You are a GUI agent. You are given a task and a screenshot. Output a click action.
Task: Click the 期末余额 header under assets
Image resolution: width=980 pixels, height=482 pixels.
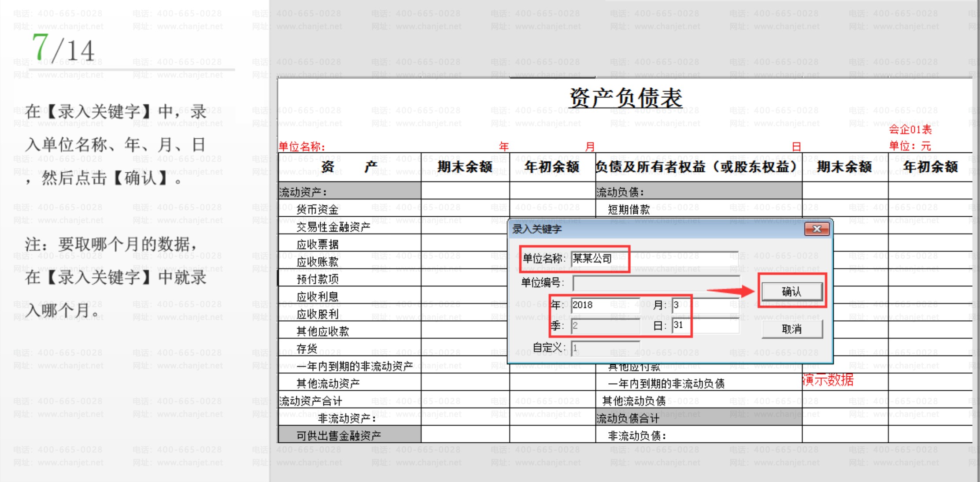click(x=465, y=167)
